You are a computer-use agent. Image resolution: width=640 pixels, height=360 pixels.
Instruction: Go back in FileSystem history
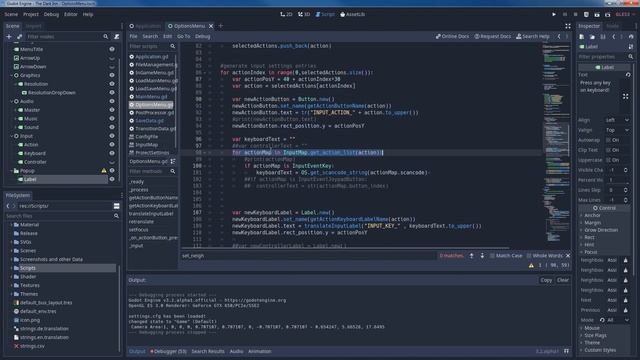pos(8,206)
